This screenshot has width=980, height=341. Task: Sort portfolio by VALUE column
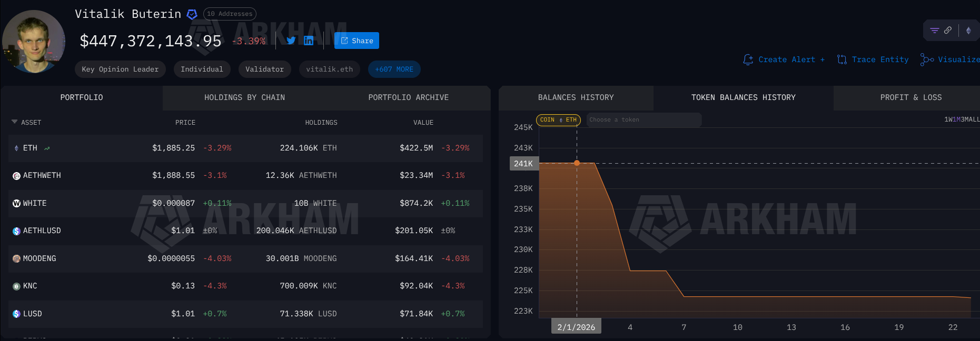[423, 123]
